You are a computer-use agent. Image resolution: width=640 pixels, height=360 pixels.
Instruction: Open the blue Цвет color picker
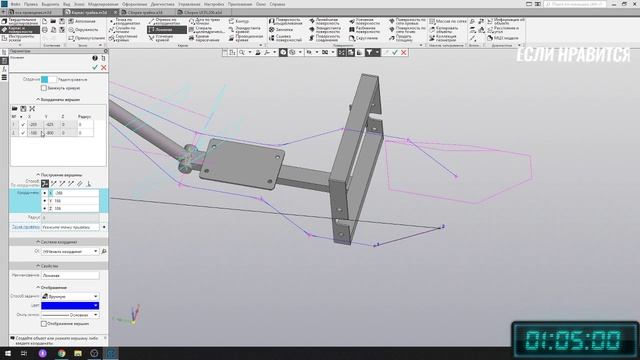point(70,306)
